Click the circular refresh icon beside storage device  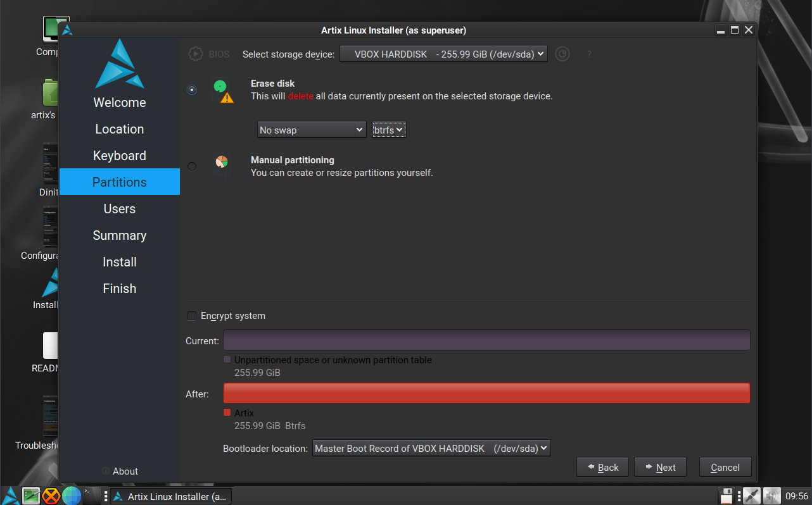562,54
